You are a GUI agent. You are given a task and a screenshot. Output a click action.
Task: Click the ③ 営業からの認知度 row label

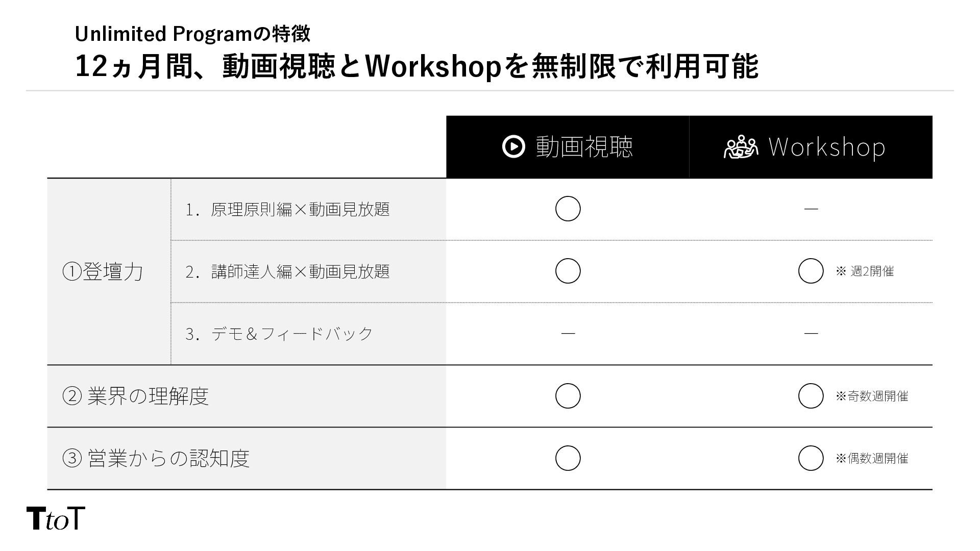(156, 458)
